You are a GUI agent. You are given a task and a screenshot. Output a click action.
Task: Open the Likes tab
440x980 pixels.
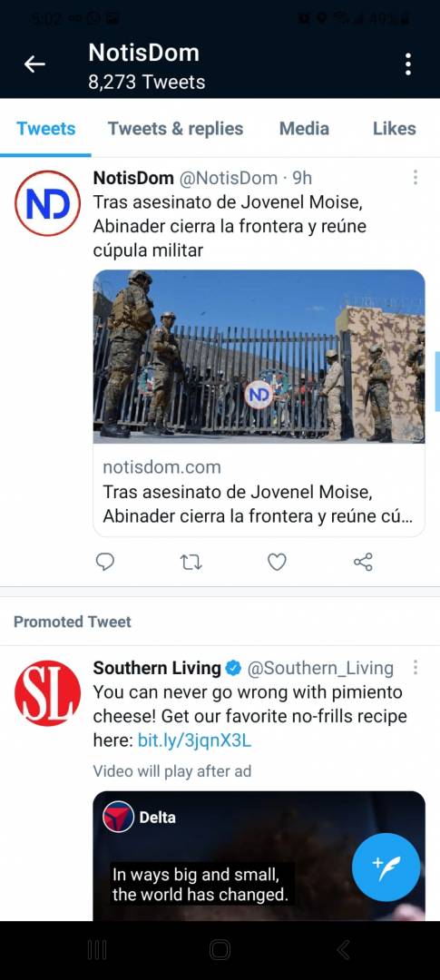coord(395,129)
